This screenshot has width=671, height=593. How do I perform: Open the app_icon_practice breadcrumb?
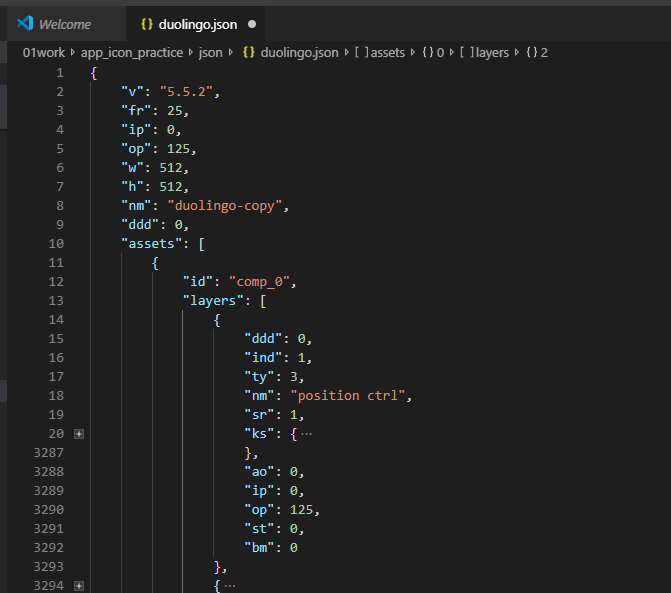[132, 52]
